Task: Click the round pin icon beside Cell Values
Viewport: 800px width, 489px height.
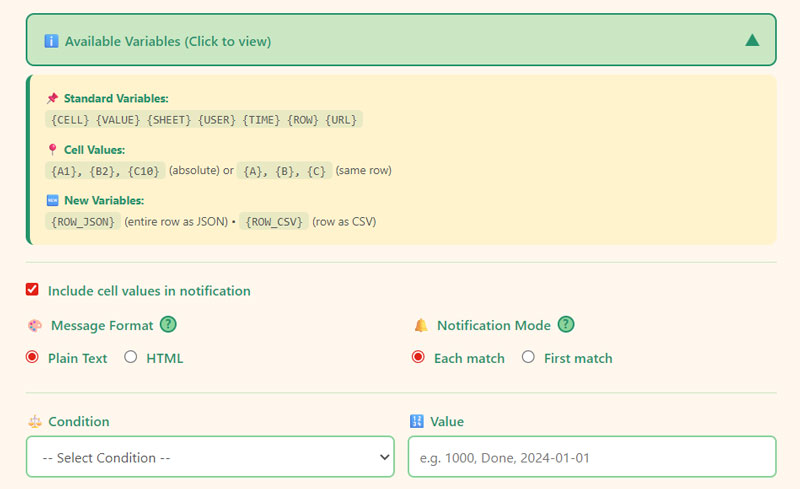Action: pos(52,150)
